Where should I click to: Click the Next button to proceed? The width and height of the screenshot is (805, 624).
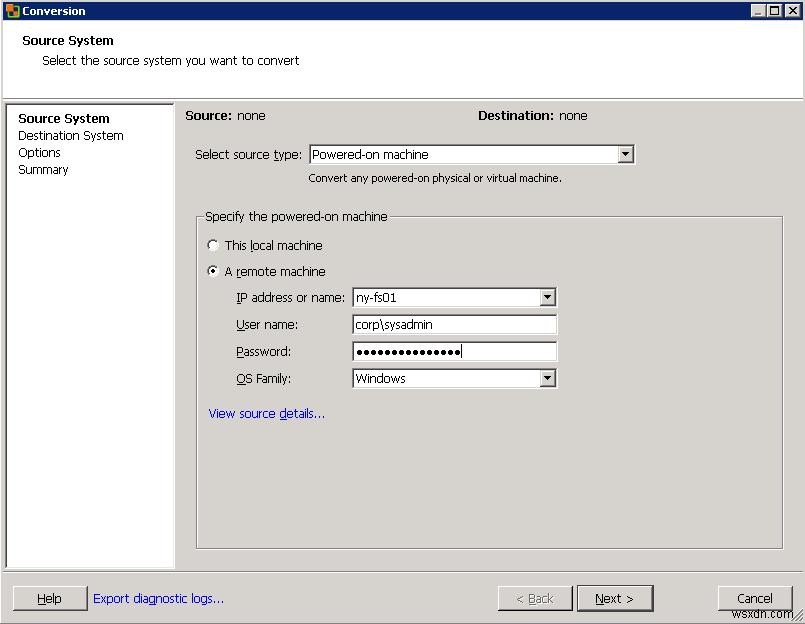click(x=614, y=597)
